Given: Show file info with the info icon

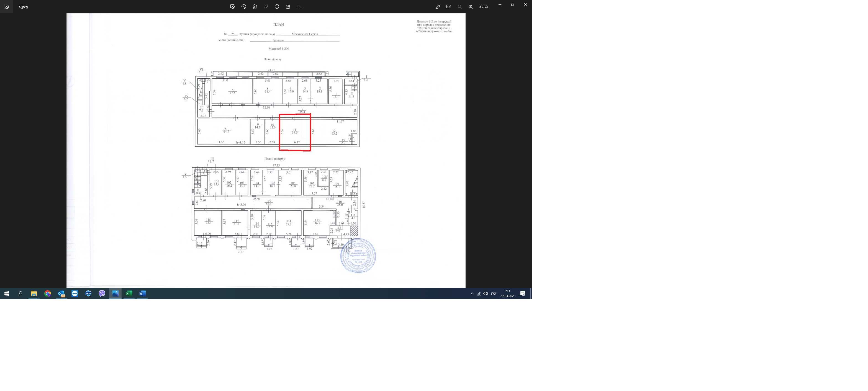Looking at the screenshot, I should coord(277,7).
